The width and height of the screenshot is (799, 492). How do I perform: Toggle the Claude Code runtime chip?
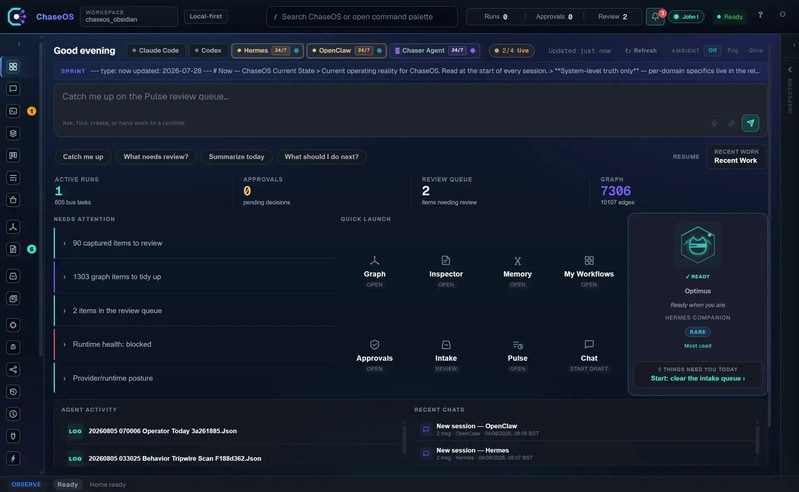[155, 50]
